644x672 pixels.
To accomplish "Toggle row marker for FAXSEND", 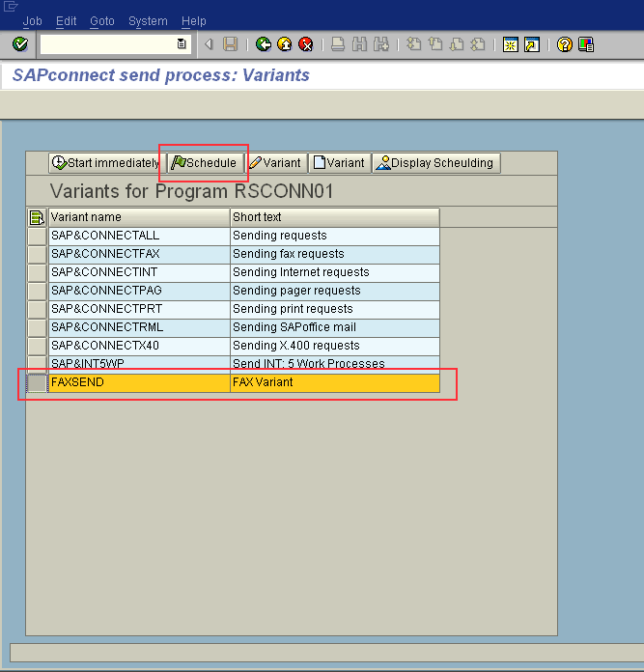I will 38,382.
